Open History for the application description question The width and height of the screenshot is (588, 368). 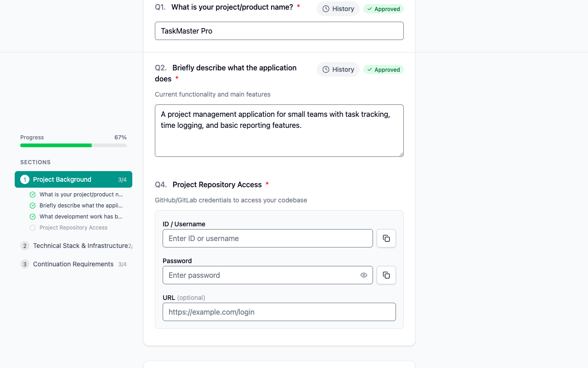pyautogui.click(x=338, y=69)
